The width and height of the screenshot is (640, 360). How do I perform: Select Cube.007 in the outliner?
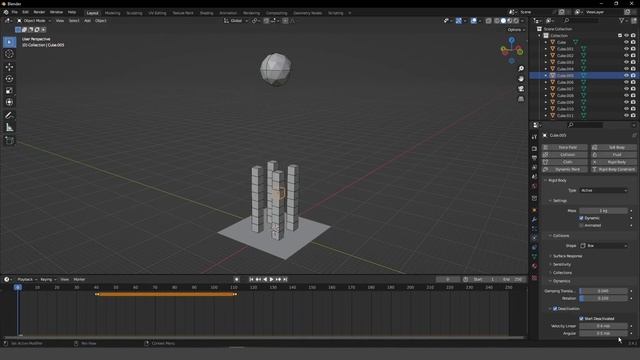click(565, 89)
